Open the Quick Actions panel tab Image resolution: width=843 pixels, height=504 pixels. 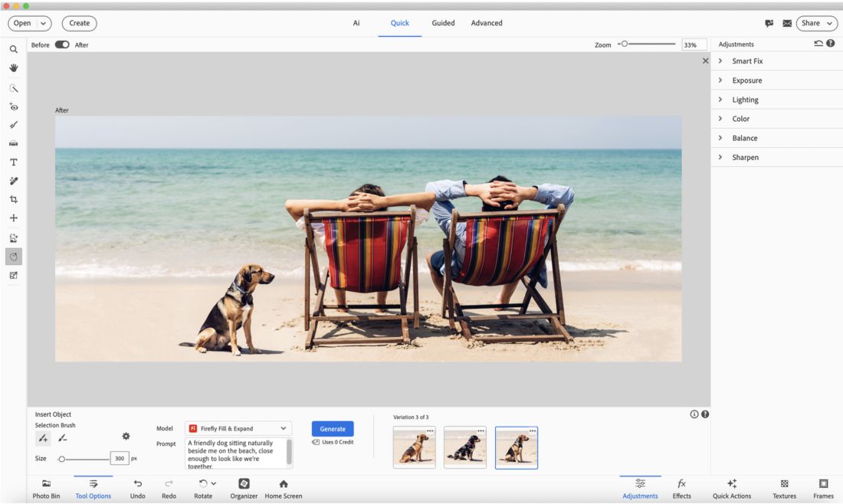point(732,489)
